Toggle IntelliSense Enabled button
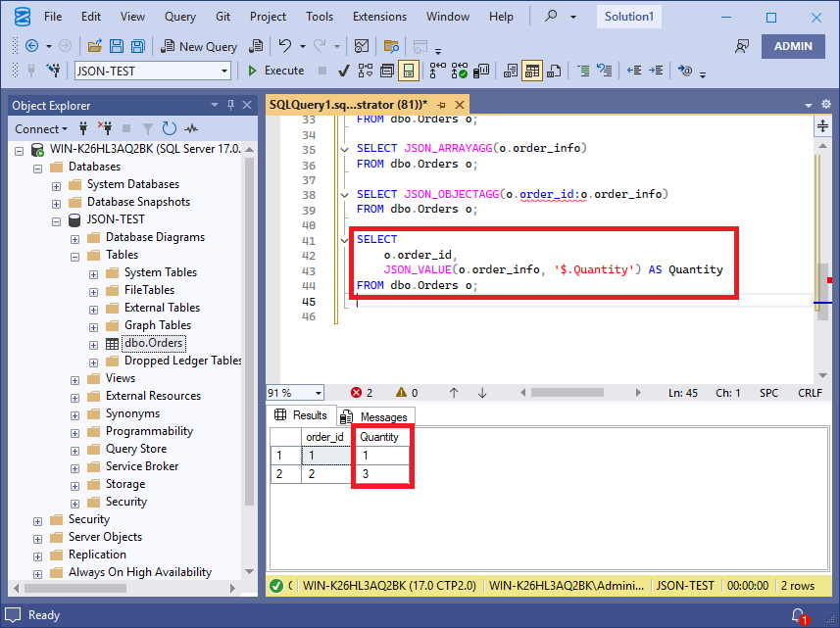 (408, 71)
